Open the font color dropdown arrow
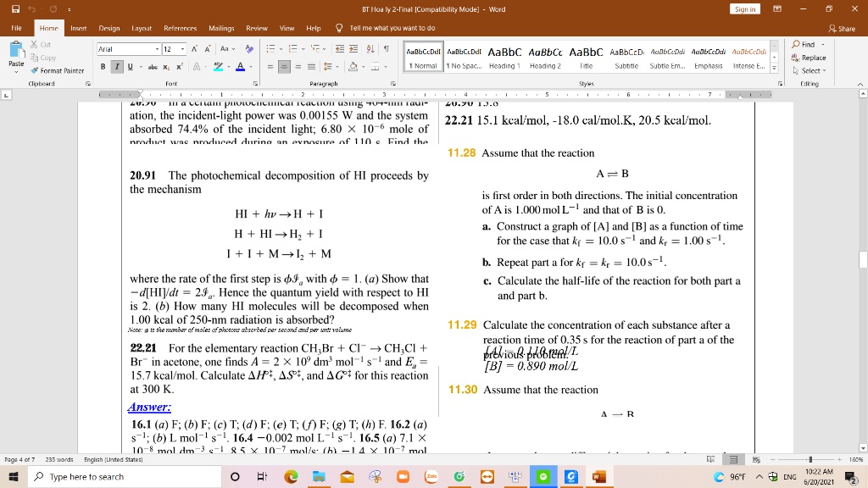The width and height of the screenshot is (868, 488). click(x=251, y=66)
